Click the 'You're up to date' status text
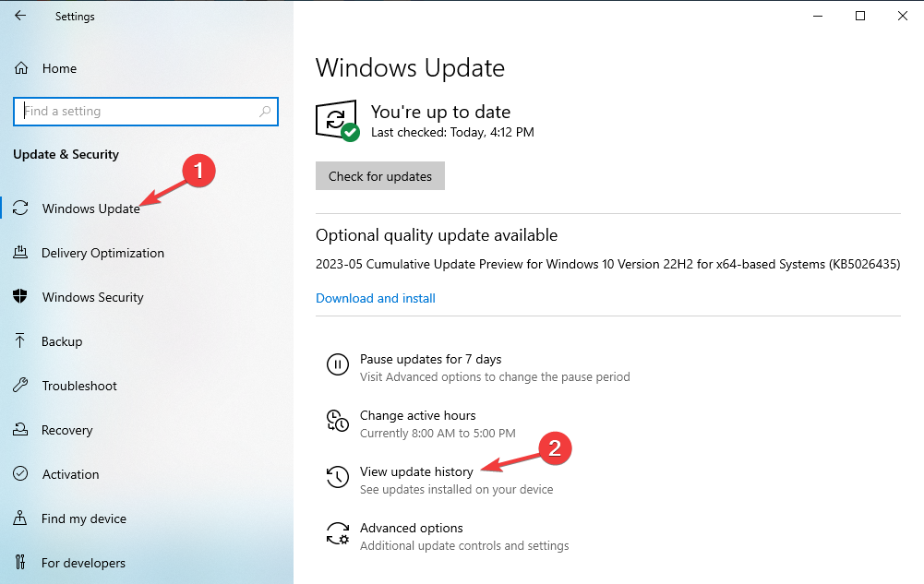 [x=441, y=112]
